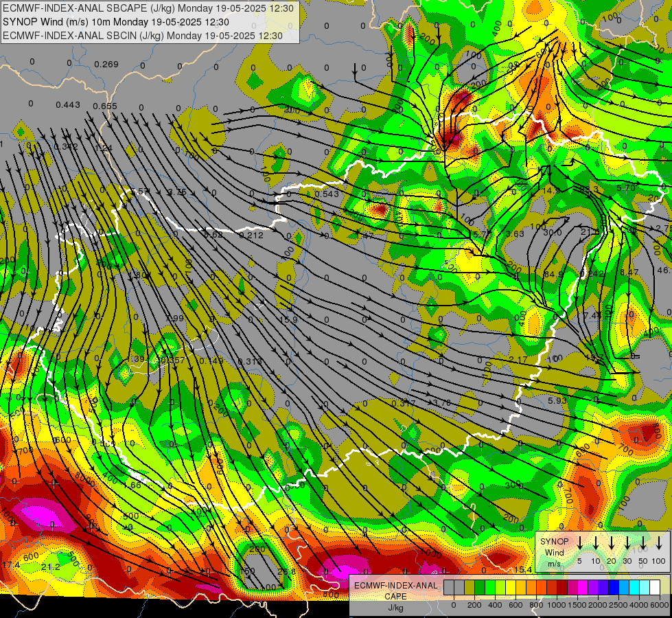Pick the pure yellow CAPE legend swatch

coord(511,587)
